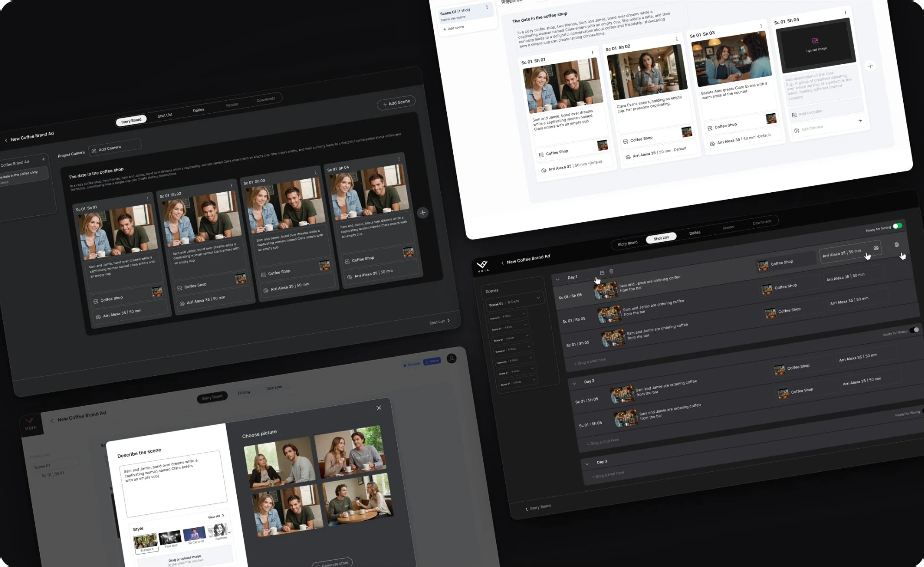924x567 pixels.
Task: Expand the Day 3 section chevron
Action: tap(587, 463)
